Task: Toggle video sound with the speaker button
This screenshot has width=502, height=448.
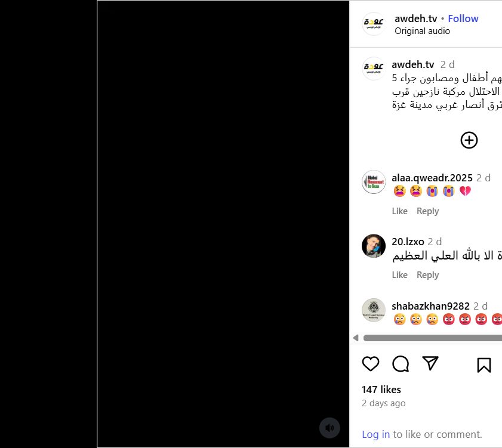Action: (329, 428)
